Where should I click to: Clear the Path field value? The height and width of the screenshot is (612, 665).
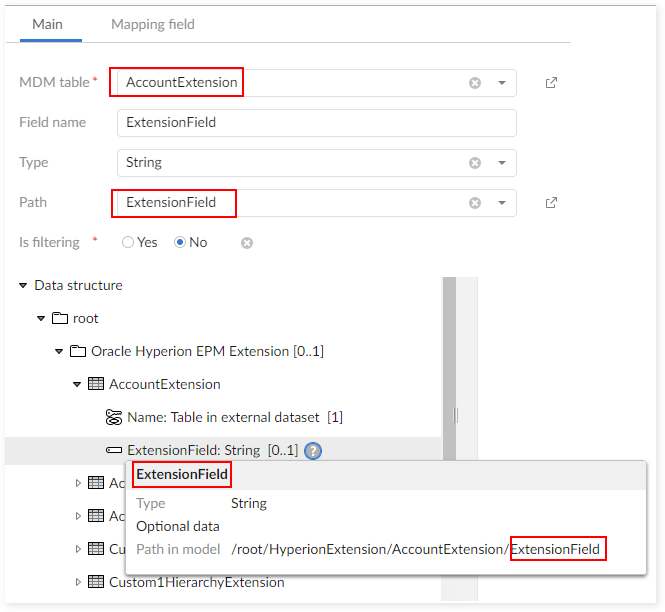[x=475, y=203]
